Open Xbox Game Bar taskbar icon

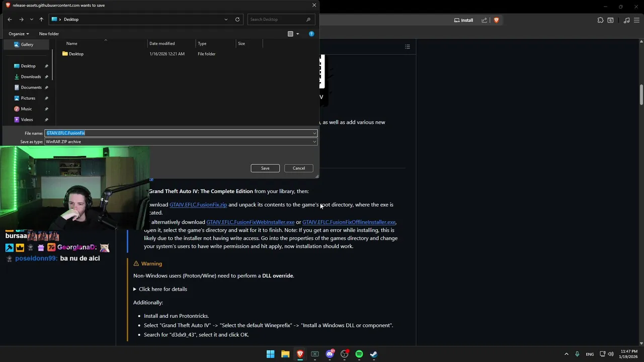pyautogui.click(x=315, y=354)
